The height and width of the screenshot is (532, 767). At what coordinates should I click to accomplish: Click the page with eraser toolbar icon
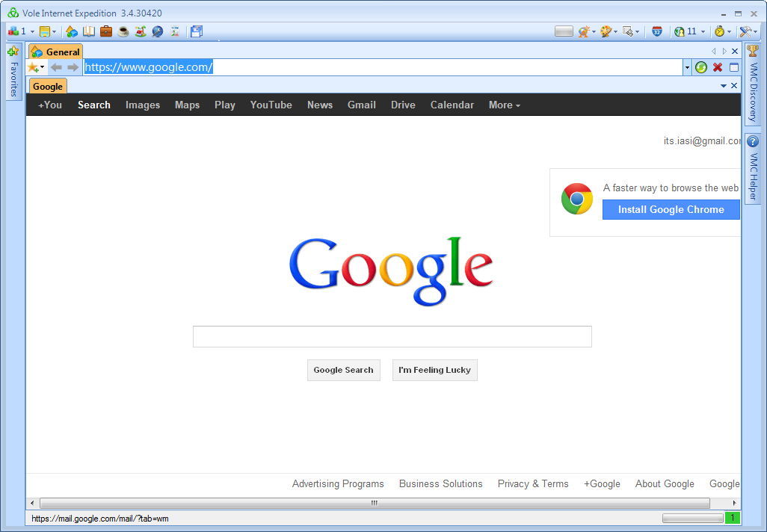[x=628, y=31]
